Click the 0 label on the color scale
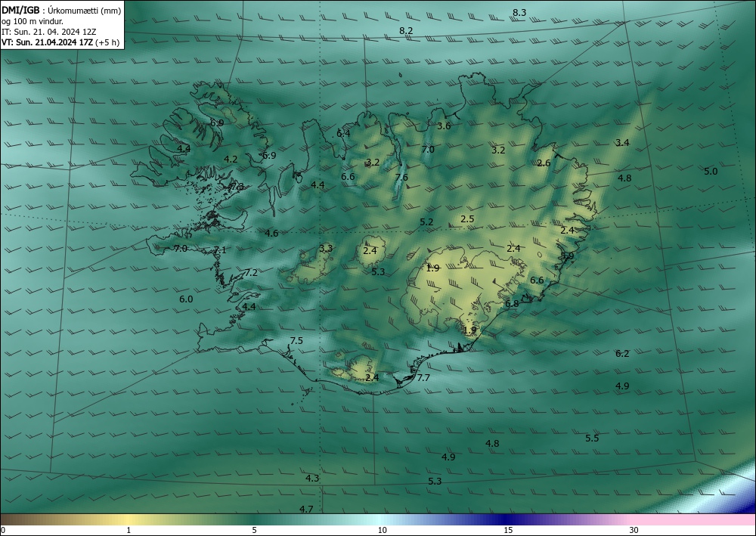 (3, 530)
